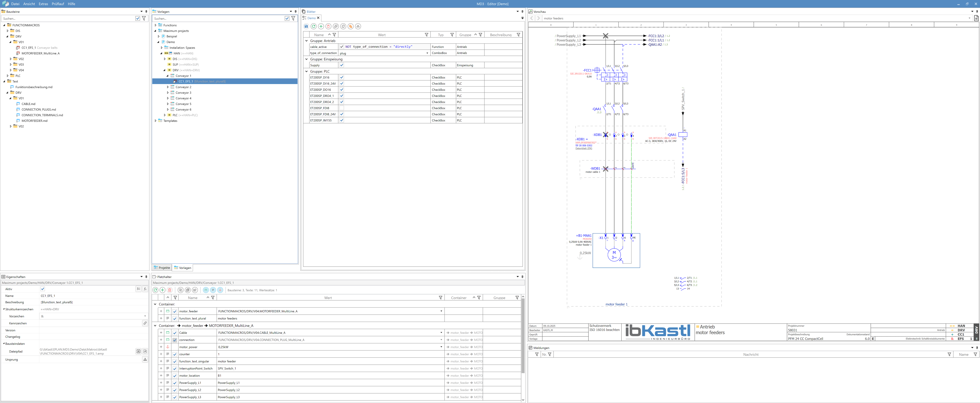The height and width of the screenshot is (403, 980).
Task: Click the green refresh icon in the Platzhalter toolbar
Action: point(155,290)
